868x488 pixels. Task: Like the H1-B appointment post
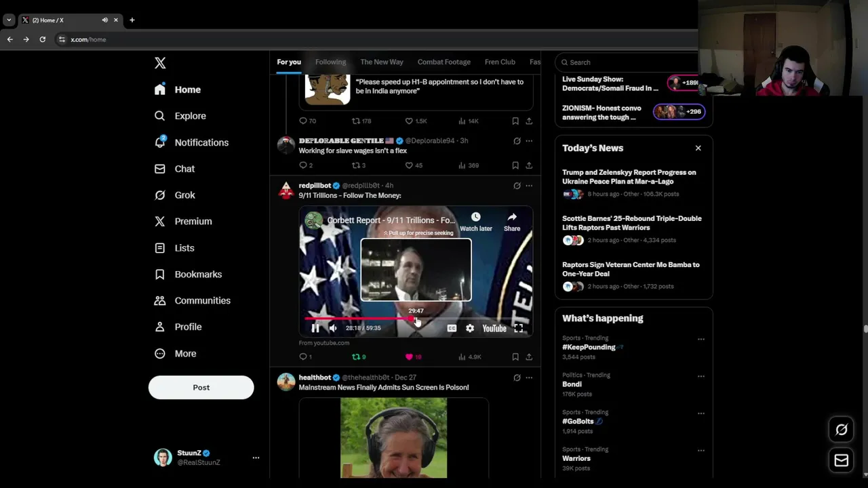point(415,121)
